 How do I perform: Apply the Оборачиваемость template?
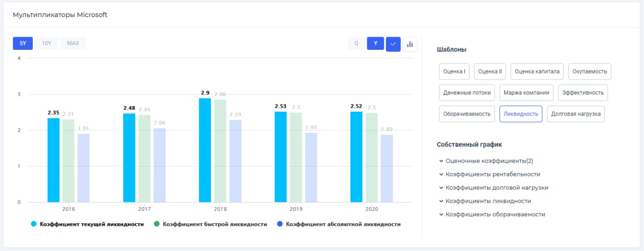(467, 114)
